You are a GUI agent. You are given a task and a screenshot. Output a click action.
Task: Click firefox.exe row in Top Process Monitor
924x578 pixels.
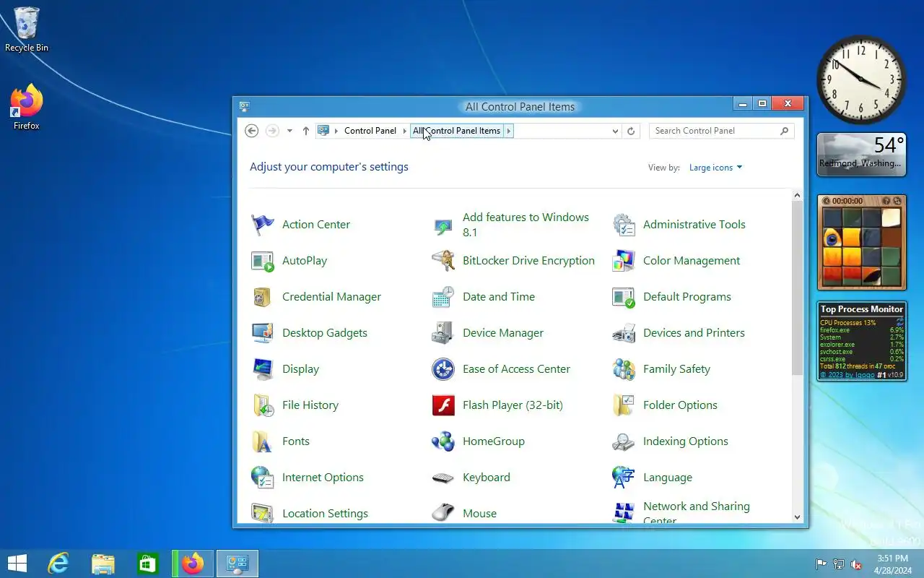pos(862,330)
